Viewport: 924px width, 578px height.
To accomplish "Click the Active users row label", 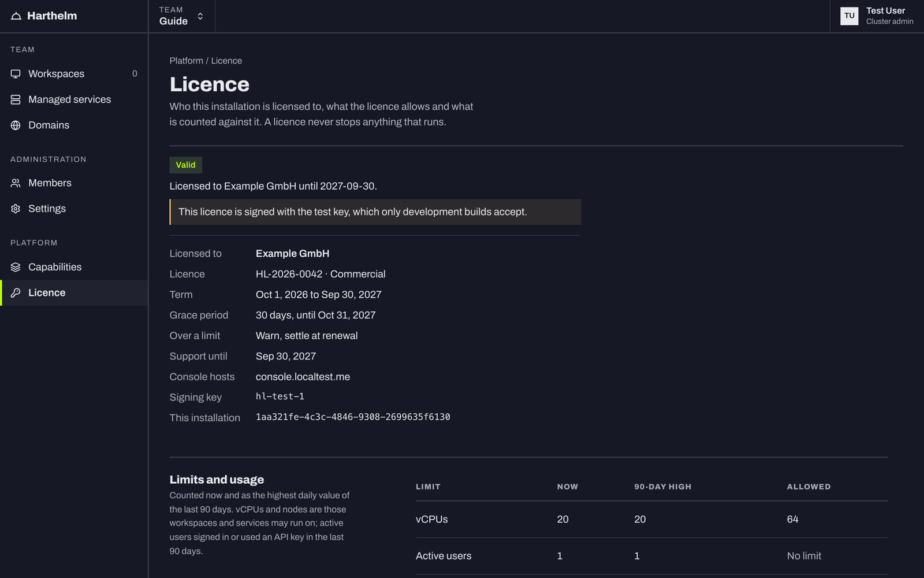I will point(444,556).
